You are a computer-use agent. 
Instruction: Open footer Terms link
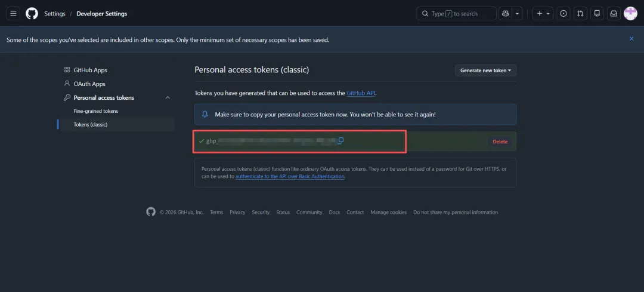[x=216, y=212]
